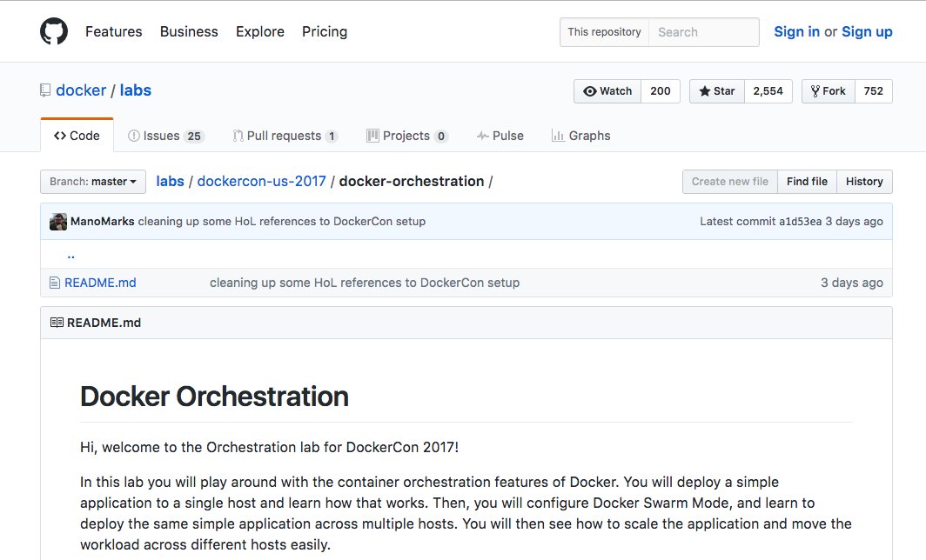
Task: Click the file icon next to README.md row
Action: [54, 283]
